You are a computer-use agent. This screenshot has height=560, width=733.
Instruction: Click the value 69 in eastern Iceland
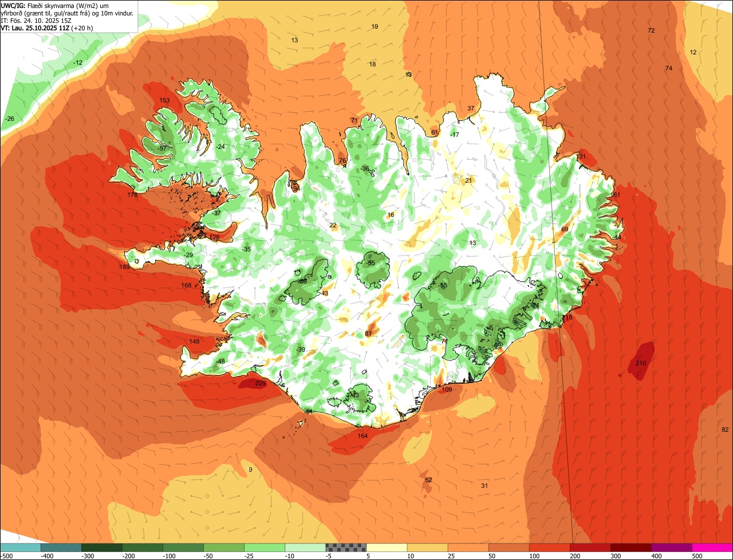click(565, 229)
